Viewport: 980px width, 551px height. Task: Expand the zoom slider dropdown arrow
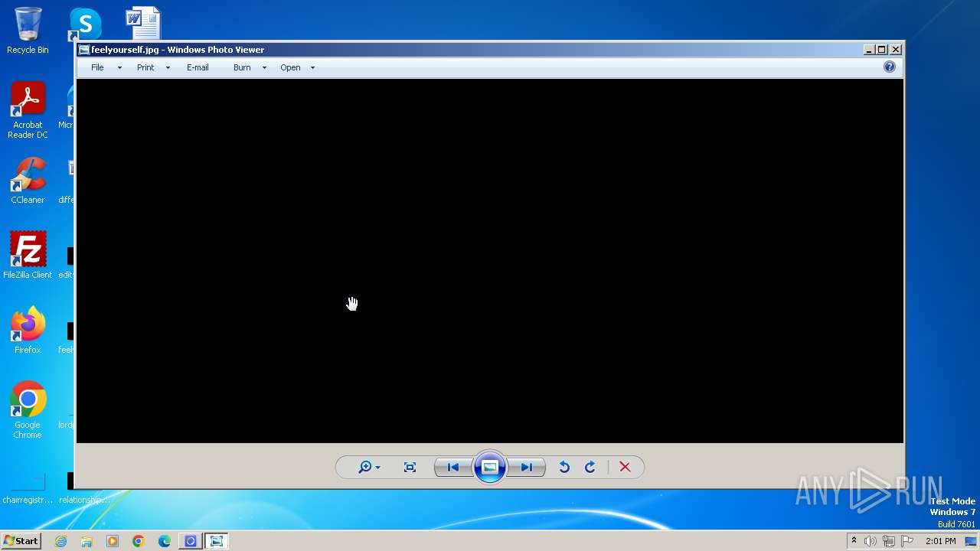pyautogui.click(x=377, y=468)
